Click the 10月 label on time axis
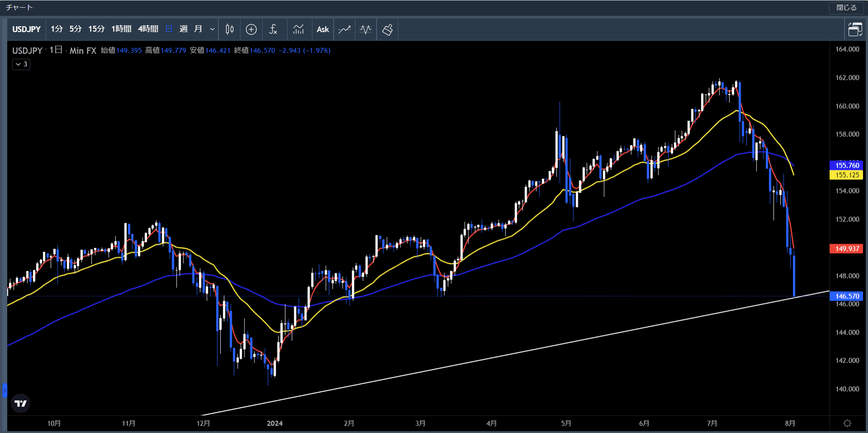The image size is (868, 433). (54, 423)
